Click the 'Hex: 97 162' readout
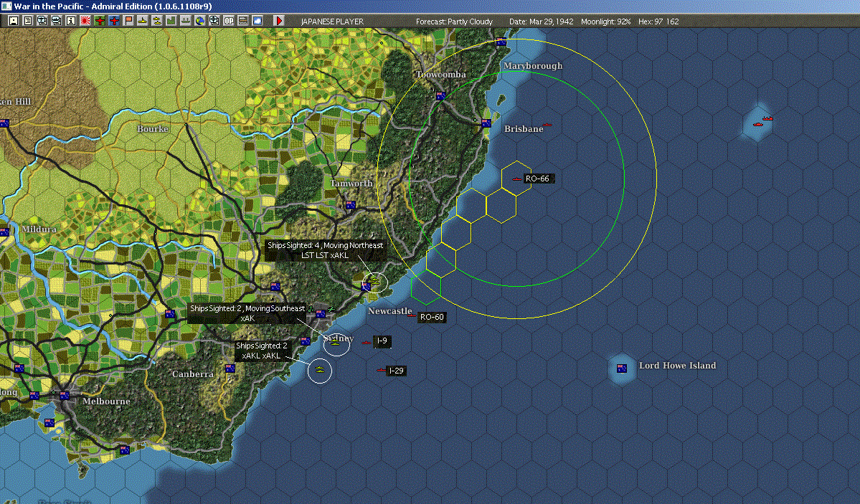This screenshot has height=504, width=860. coord(658,22)
